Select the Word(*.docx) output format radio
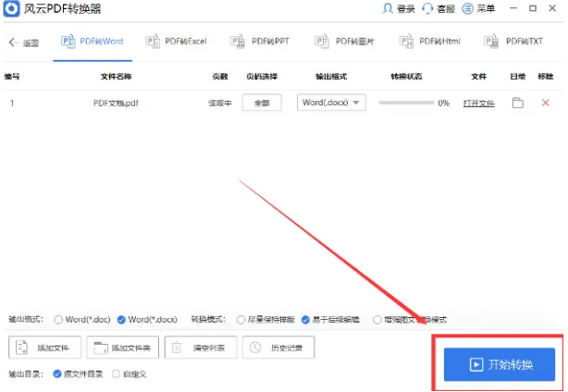The height and width of the screenshot is (392, 568). tap(121, 320)
